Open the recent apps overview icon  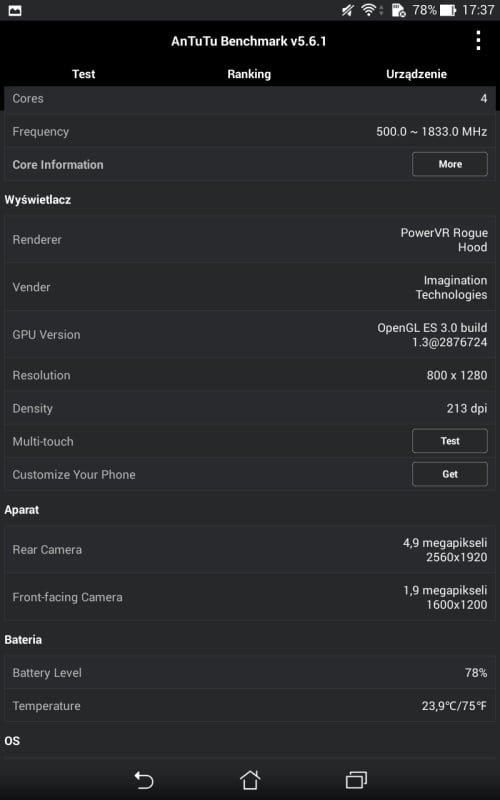coord(356,780)
